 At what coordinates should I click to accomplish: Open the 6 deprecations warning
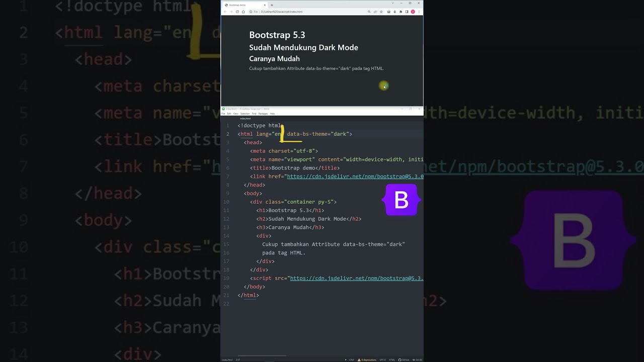[x=367, y=360]
